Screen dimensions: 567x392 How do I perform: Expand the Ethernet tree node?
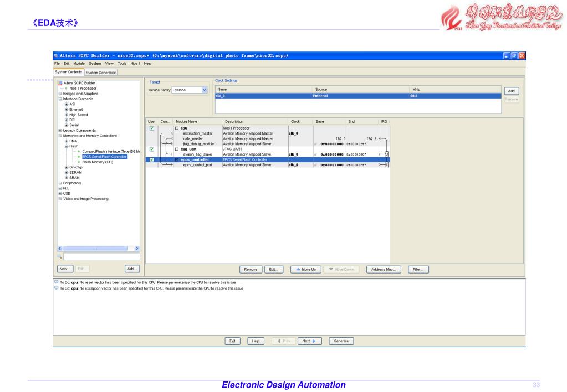[x=67, y=110]
